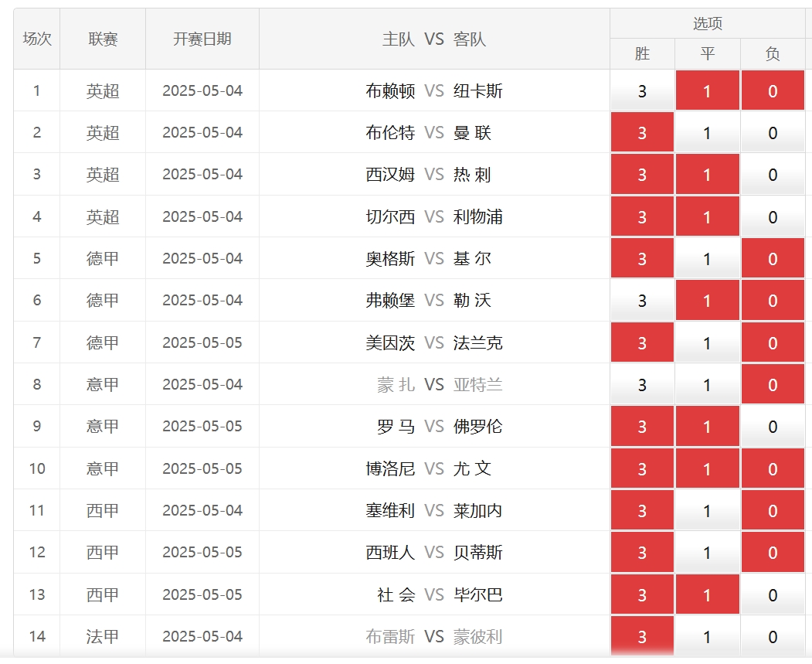Deselect win option 3 for 切尔西 VS 利物浦
Screen dimensions: 812x664
(x=642, y=216)
